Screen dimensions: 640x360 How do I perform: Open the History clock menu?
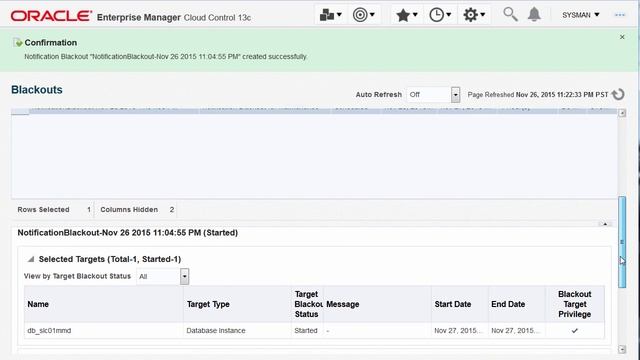point(440,15)
